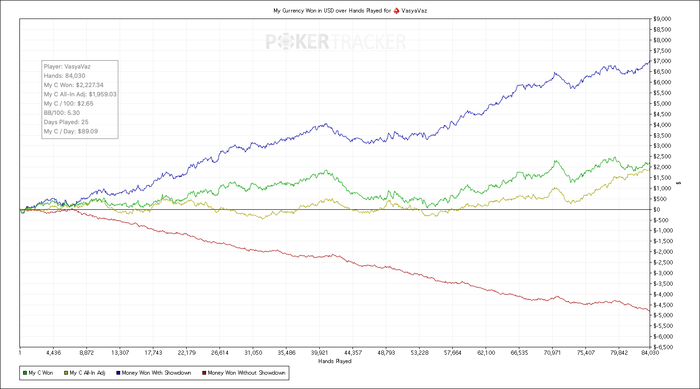The image size is (700, 389).
Task: Click the 17,743 x-axis tick label
Action: pyautogui.click(x=153, y=353)
